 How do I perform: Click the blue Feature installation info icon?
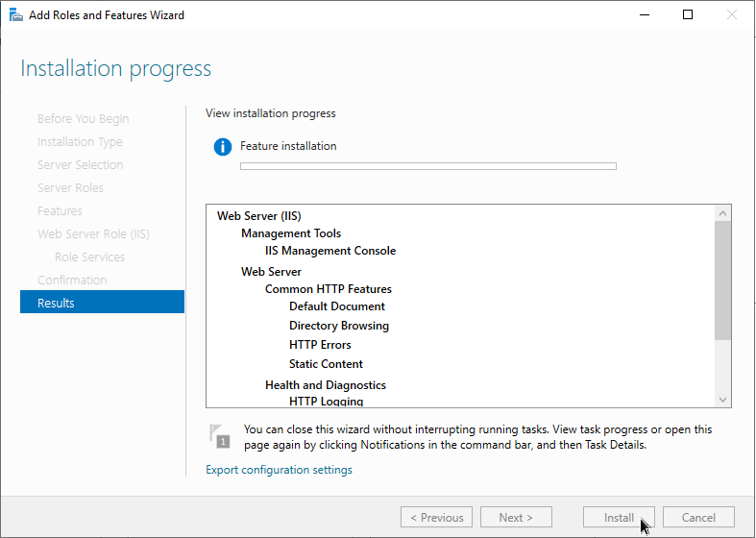223,147
